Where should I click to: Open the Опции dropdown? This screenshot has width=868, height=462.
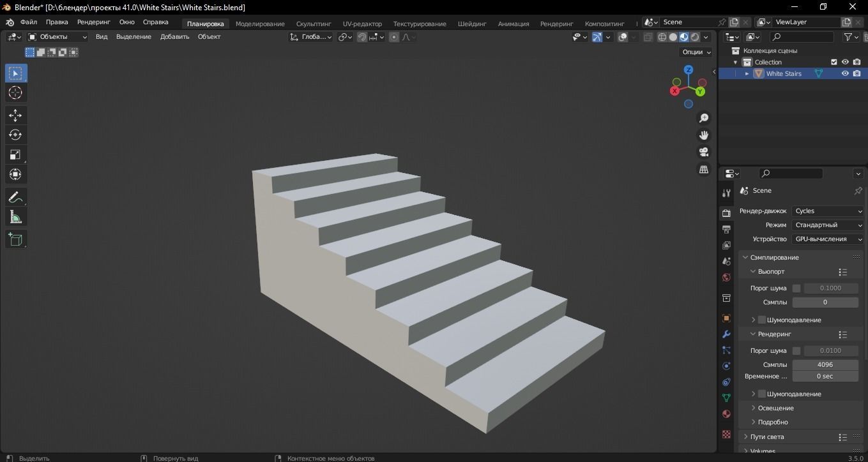[696, 52]
